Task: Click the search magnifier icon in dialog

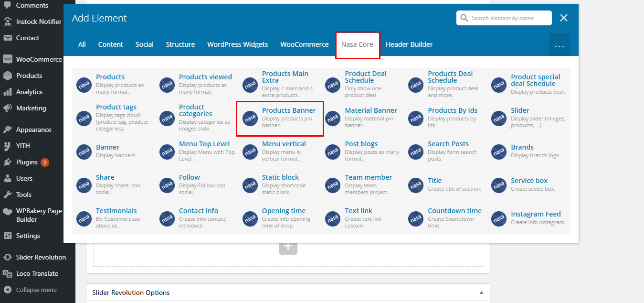Action: click(x=465, y=18)
